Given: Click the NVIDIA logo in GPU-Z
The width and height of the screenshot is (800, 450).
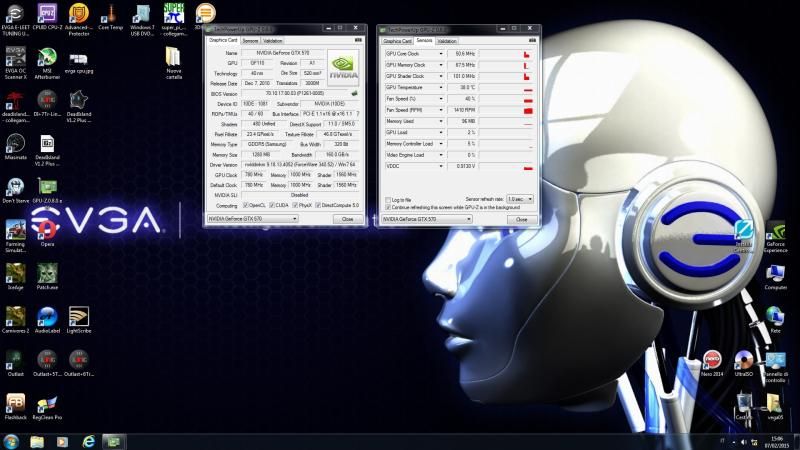Looking at the screenshot, I should point(342,67).
